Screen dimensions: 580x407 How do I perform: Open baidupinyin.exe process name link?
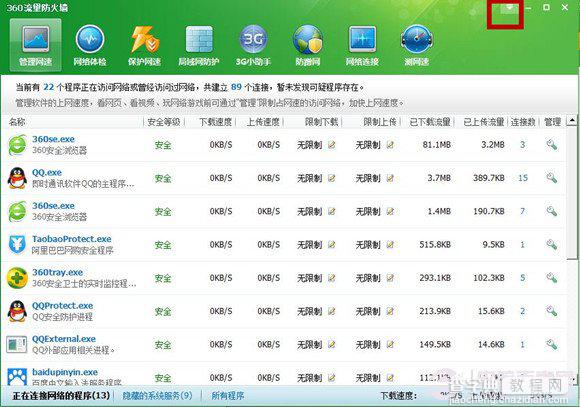[x=65, y=372]
